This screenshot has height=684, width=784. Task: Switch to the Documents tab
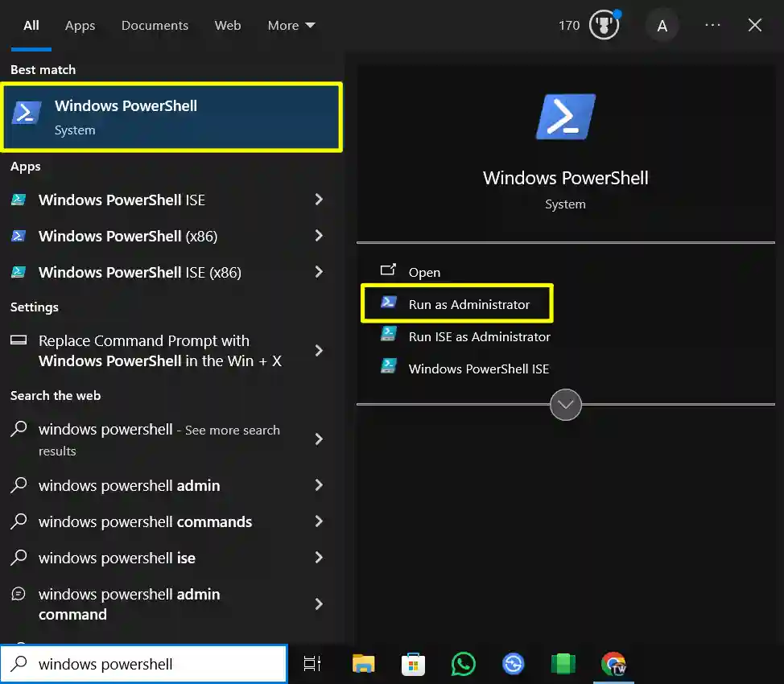point(155,25)
